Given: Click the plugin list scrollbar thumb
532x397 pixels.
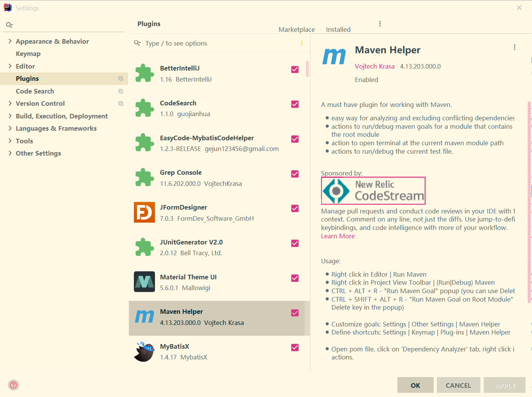Looking at the screenshot, I should [x=307, y=69].
